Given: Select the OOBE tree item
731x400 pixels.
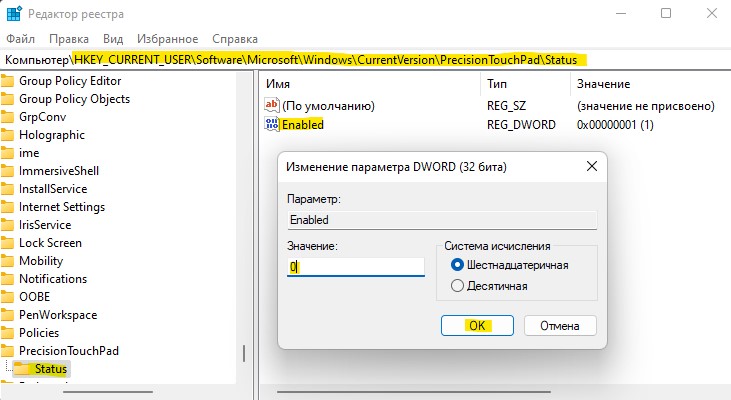Looking at the screenshot, I should tap(34, 297).
